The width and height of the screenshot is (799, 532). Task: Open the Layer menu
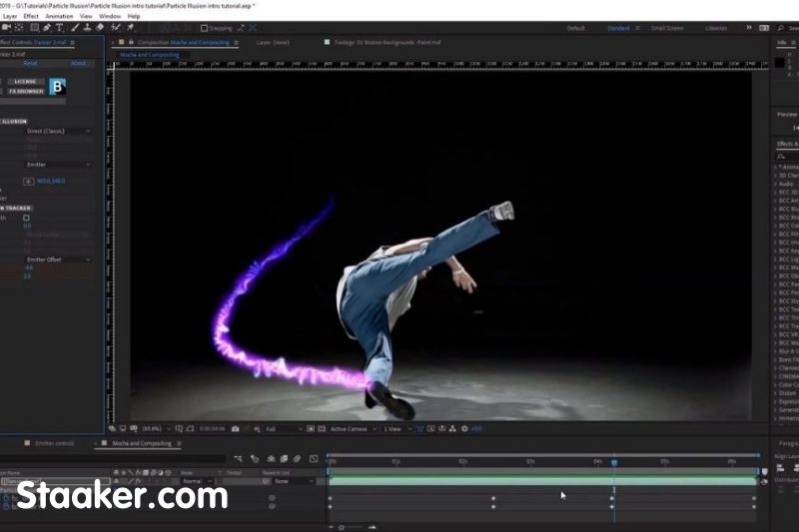(x=10, y=16)
